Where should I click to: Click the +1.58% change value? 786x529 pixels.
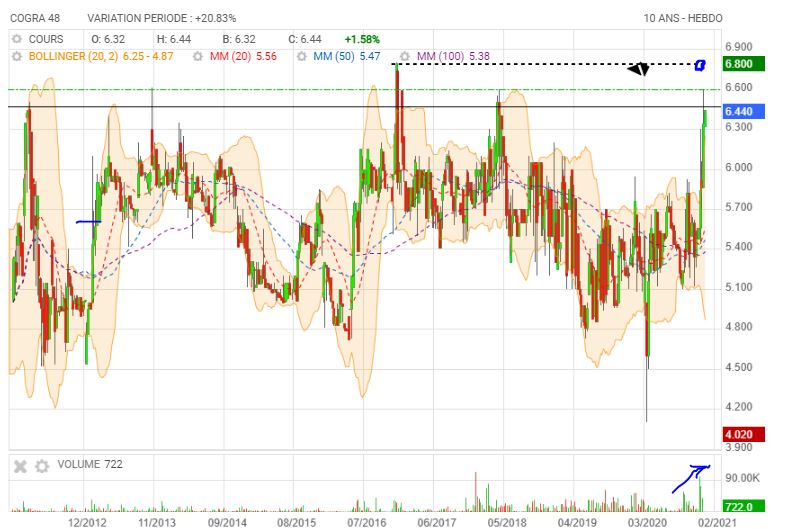362,39
